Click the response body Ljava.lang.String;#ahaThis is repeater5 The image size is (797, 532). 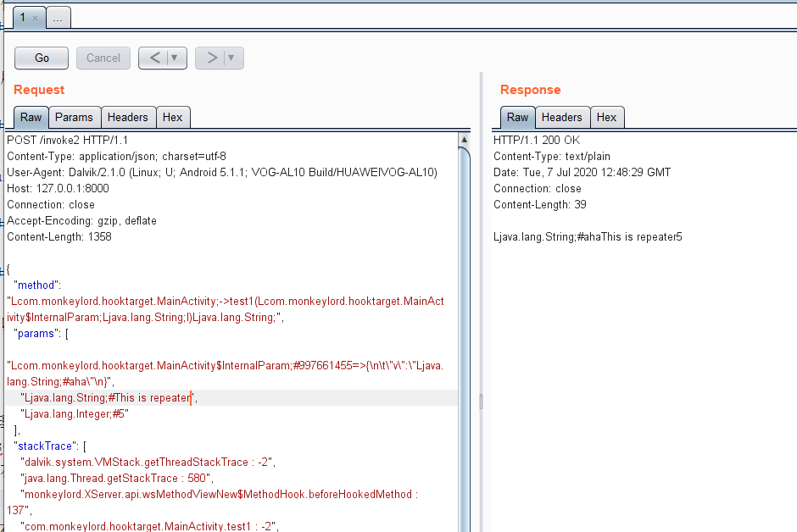588,236
